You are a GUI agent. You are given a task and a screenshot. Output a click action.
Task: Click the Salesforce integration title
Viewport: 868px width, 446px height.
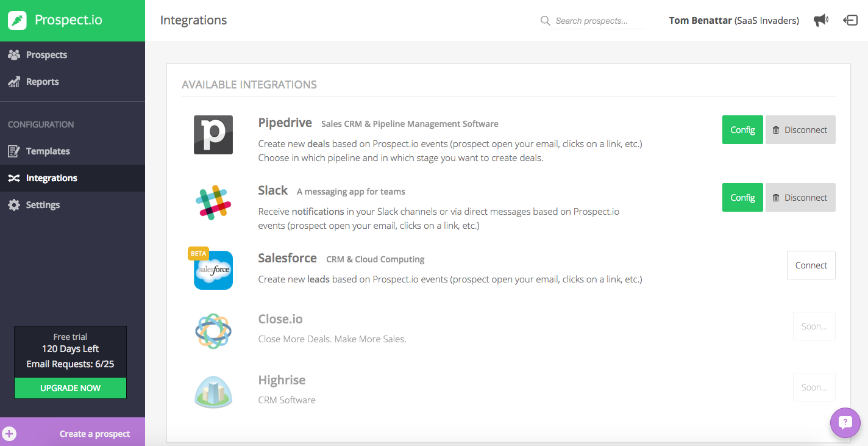pyautogui.click(x=287, y=258)
